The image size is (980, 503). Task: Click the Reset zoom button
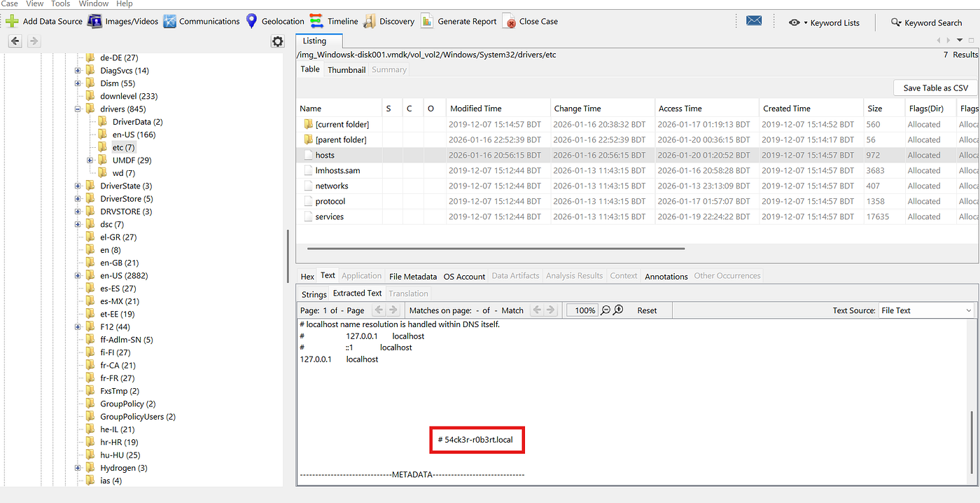click(x=647, y=310)
